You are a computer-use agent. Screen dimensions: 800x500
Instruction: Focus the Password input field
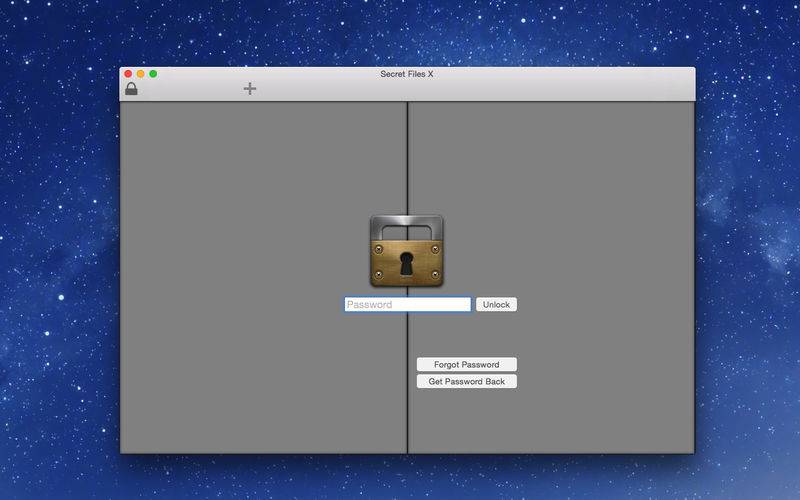pyautogui.click(x=407, y=305)
